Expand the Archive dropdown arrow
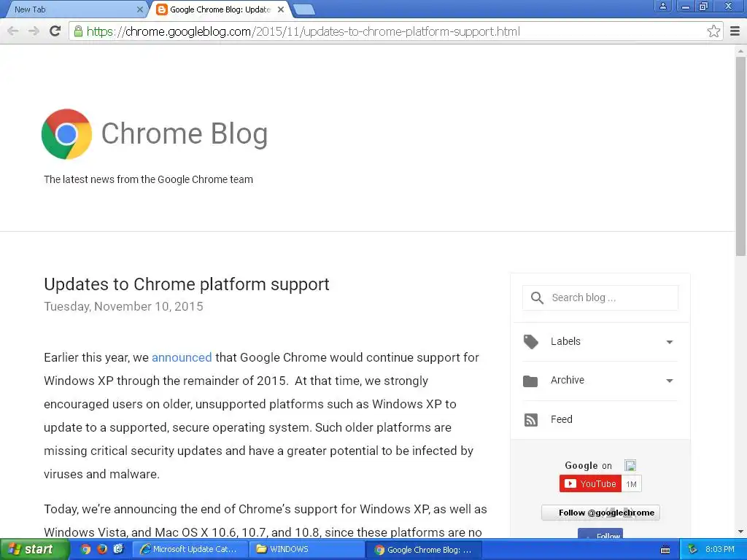 (x=670, y=381)
